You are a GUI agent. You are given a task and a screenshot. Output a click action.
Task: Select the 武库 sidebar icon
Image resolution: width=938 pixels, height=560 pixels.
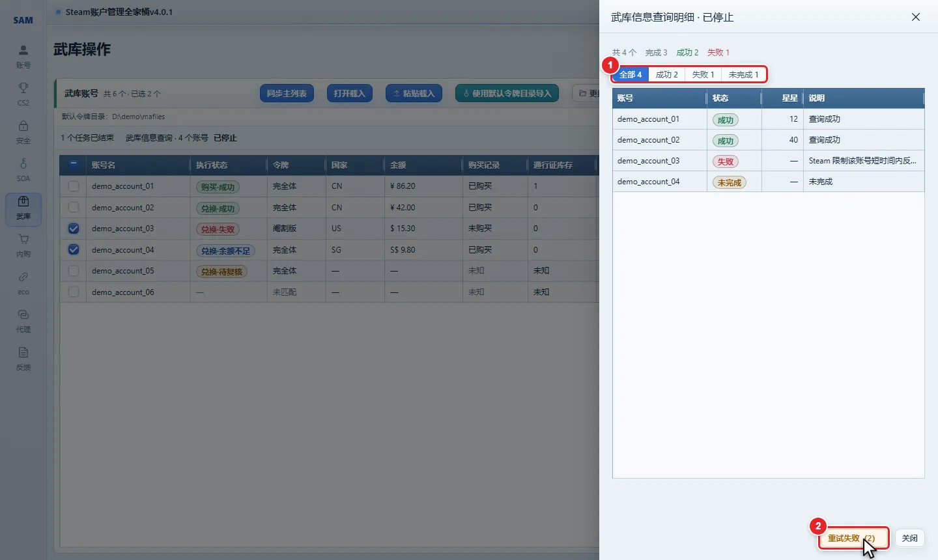coord(23,208)
